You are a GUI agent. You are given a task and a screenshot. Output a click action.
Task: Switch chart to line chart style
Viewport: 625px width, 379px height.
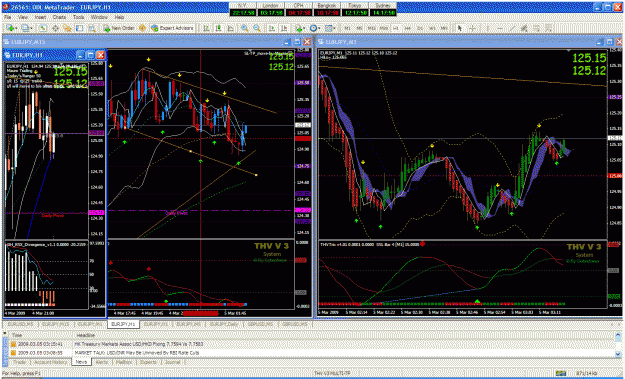231,28
